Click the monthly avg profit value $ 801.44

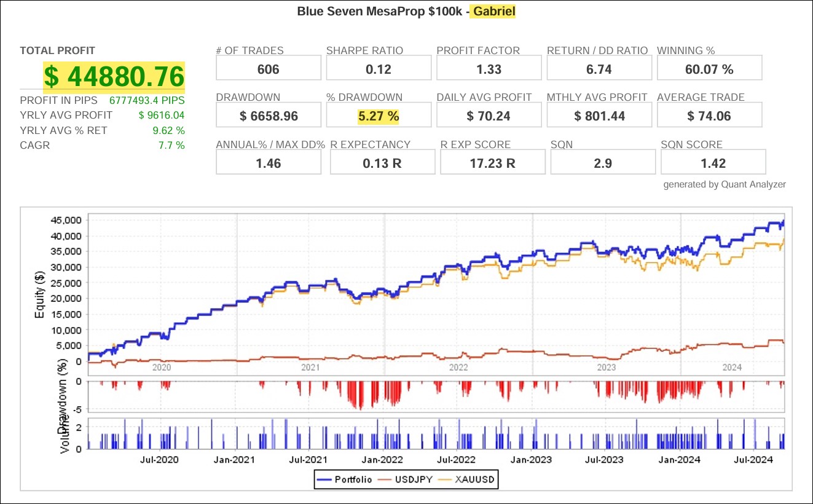point(599,116)
